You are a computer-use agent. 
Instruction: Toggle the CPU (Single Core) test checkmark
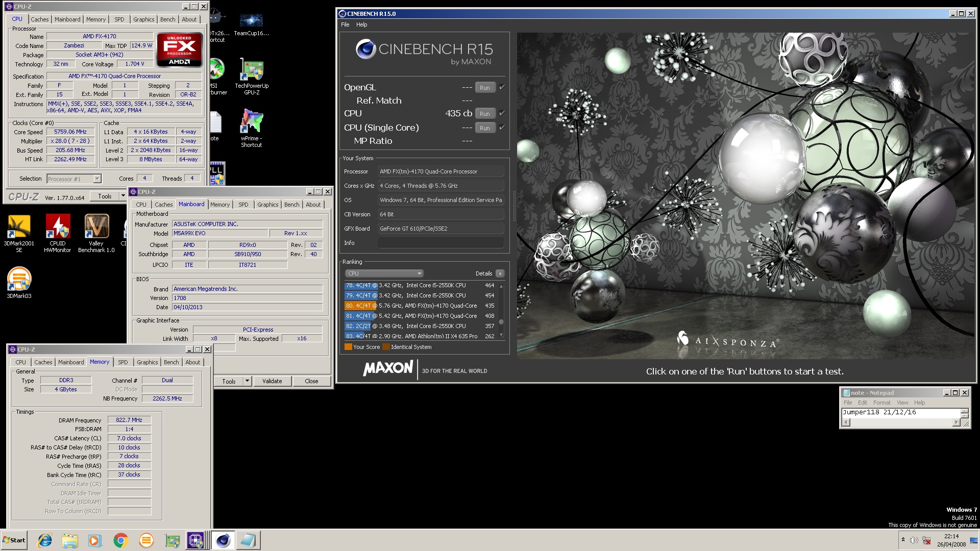pyautogui.click(x=502, y=128)
